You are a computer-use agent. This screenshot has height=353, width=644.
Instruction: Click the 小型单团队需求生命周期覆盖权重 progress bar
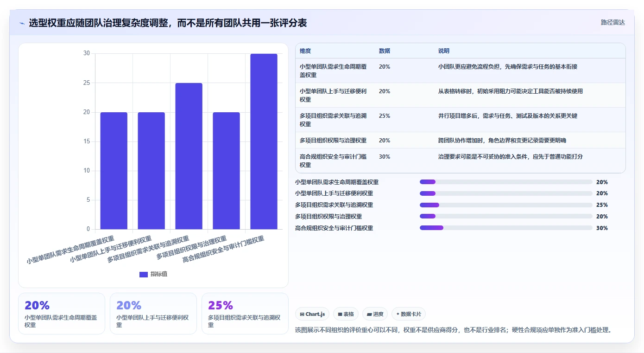point(506,182)
